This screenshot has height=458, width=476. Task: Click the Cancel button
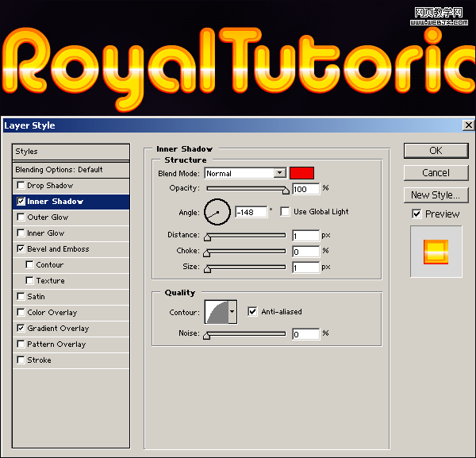[x=436, y=173]
